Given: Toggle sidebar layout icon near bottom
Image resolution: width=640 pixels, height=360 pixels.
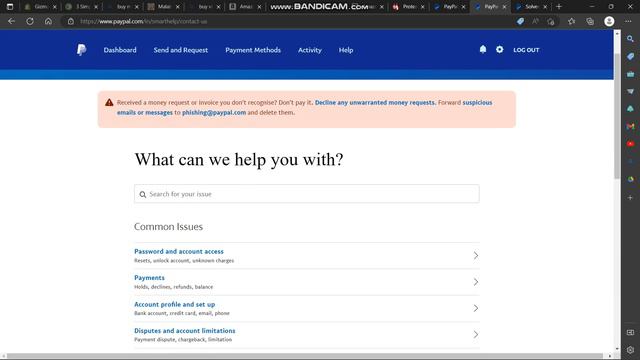Looking at the screenshot, I should point(631,332).
